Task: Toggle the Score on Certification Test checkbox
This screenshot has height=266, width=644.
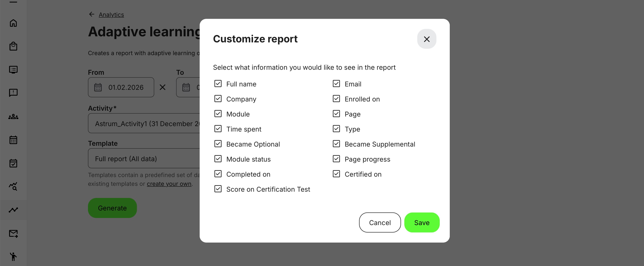Action: tap(218, 189)
